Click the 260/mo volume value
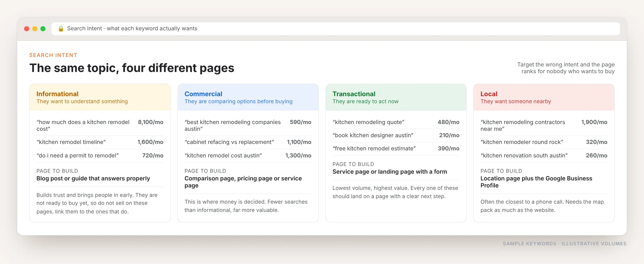644x264 pixels. 596,155
